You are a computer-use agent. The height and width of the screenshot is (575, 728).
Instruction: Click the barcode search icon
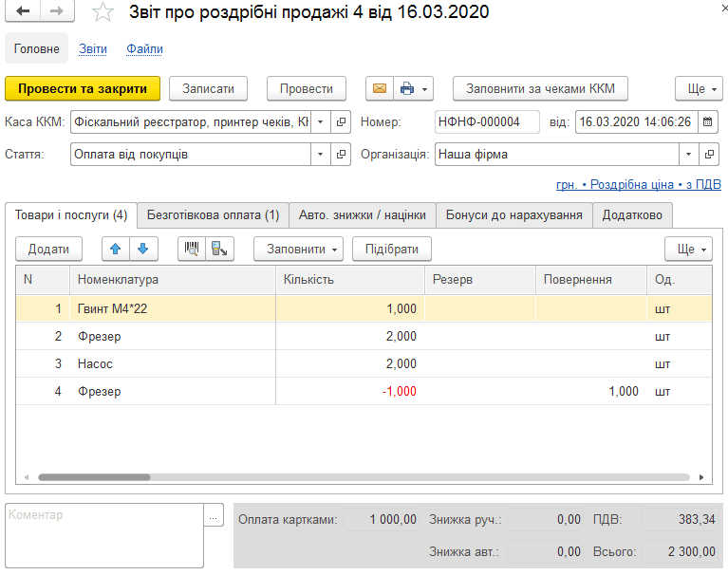[192, 249]
